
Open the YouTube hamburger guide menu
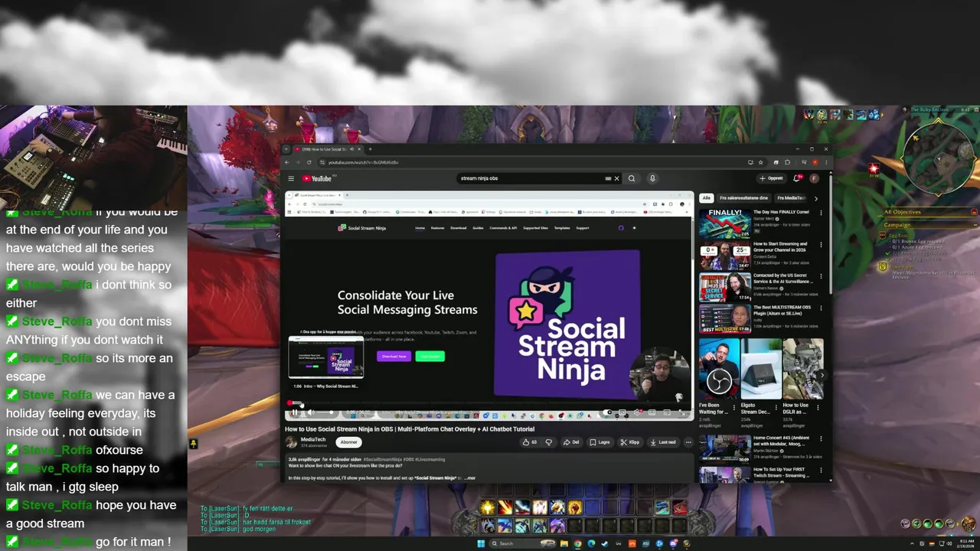tap(291, 178)
